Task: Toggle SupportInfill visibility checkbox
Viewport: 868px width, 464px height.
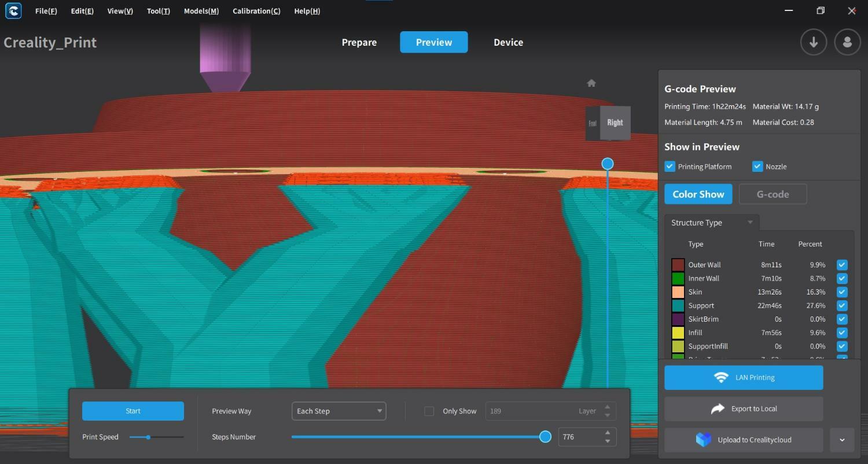Action: (842, 347)
